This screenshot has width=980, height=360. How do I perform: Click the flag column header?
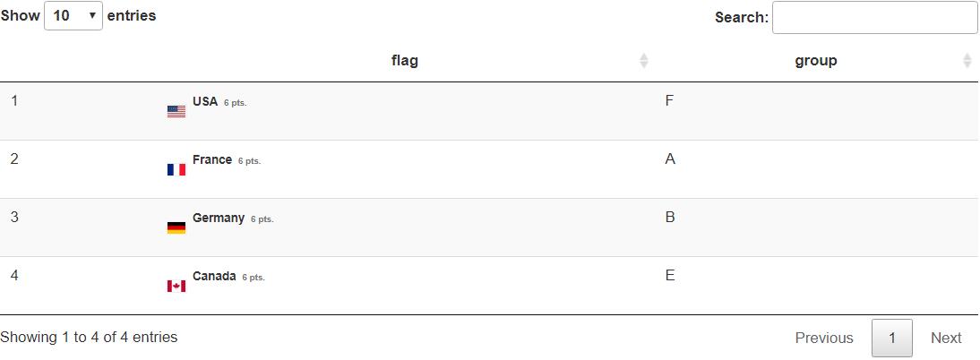pyautogui.click(x=404, y=61)
